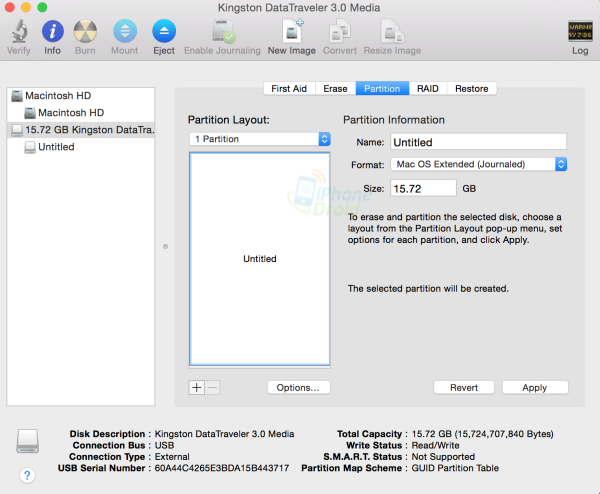This screenshot has width=600, height=494.
Task: Click the USB serial number 60A44C4265E3BDA15B443717
Action: (x=222, y=468)
